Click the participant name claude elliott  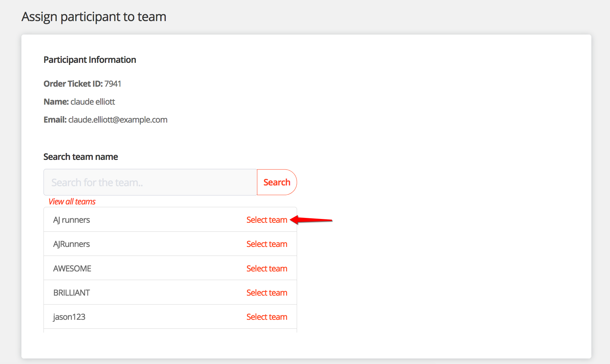coord(93,102)
